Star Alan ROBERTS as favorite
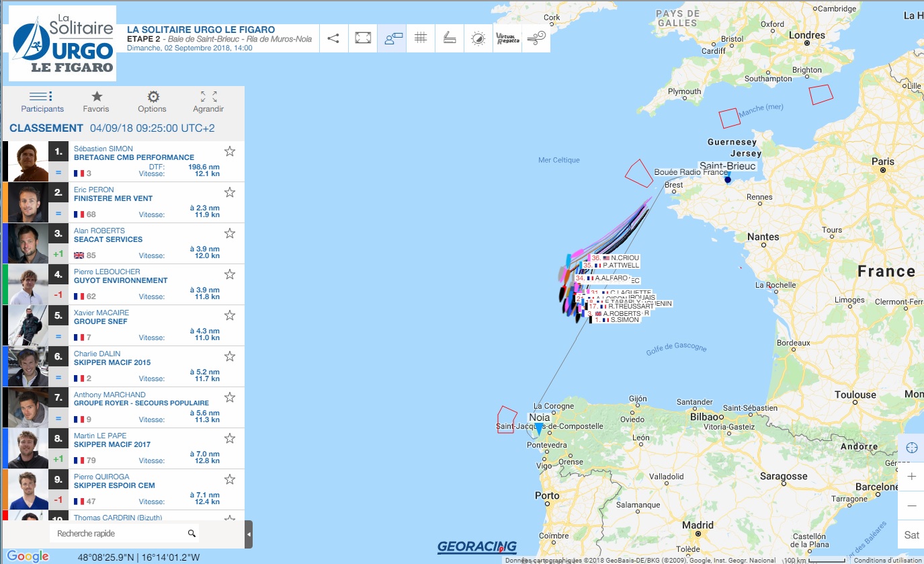This screenshot has width=924, height=564. 230,233
